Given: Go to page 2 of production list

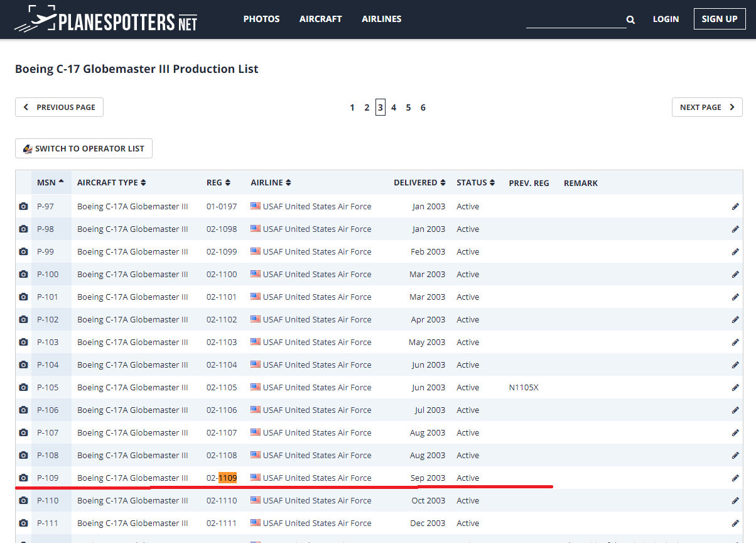Looking at the screenshot, I should [x=367, y=107].
